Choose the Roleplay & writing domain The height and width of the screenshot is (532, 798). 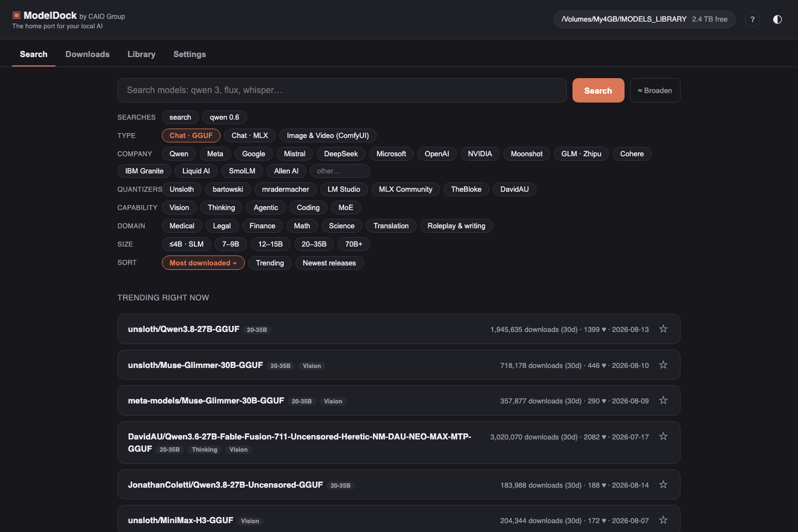point(456,226)
